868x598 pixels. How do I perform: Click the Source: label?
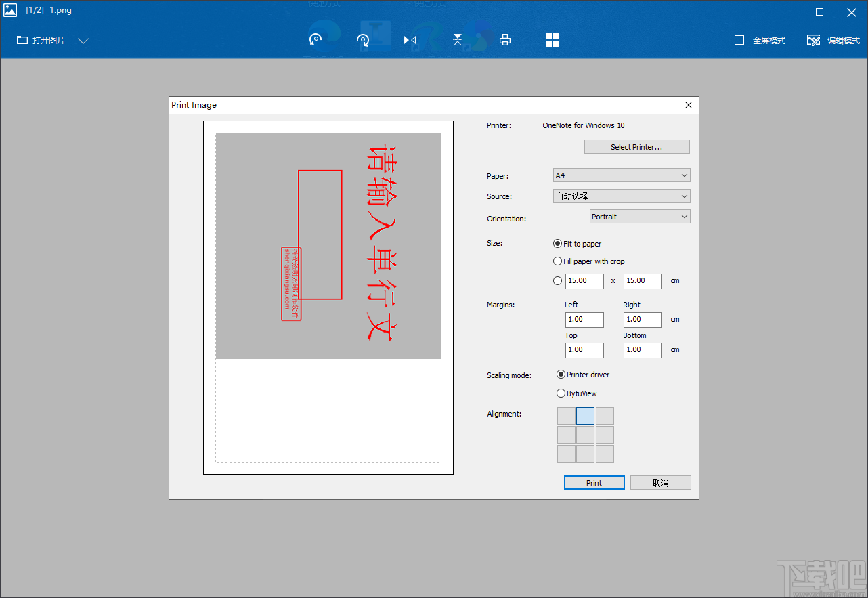tap(500, 196)
